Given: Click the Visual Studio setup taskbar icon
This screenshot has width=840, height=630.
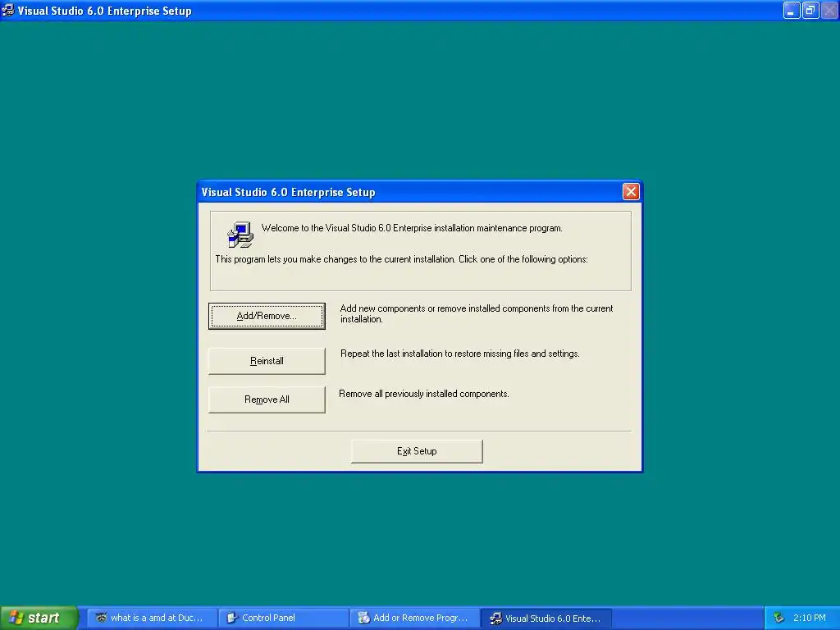Looking at the screenshot, I should coord(496,619).
